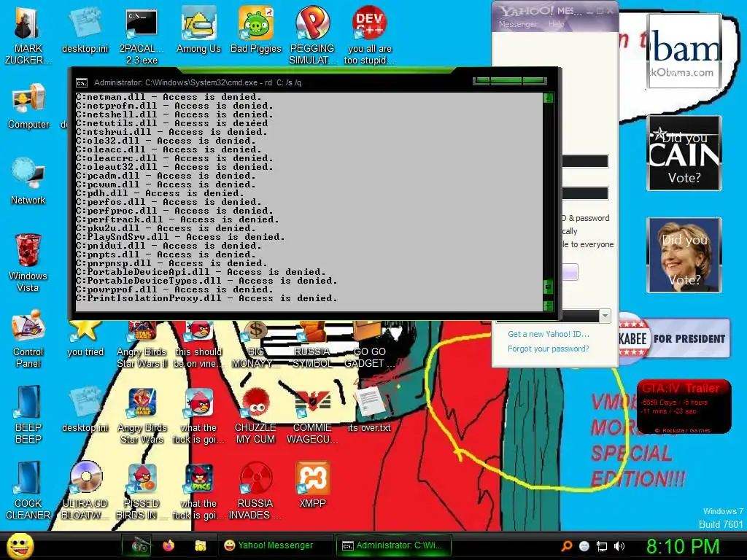Click 'Get a new Yahoo! ID...' link

pyautogui.click(x=549, y=334)
